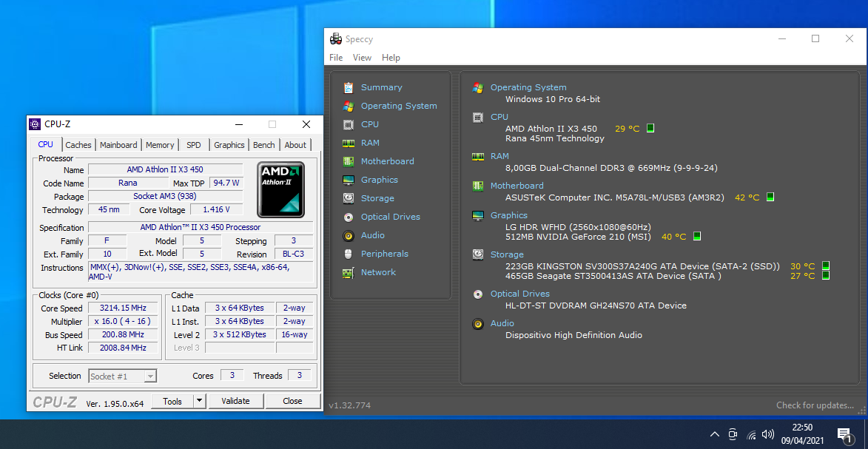Switch to the Mainboard tab in CPU-Z

(118, 144)
